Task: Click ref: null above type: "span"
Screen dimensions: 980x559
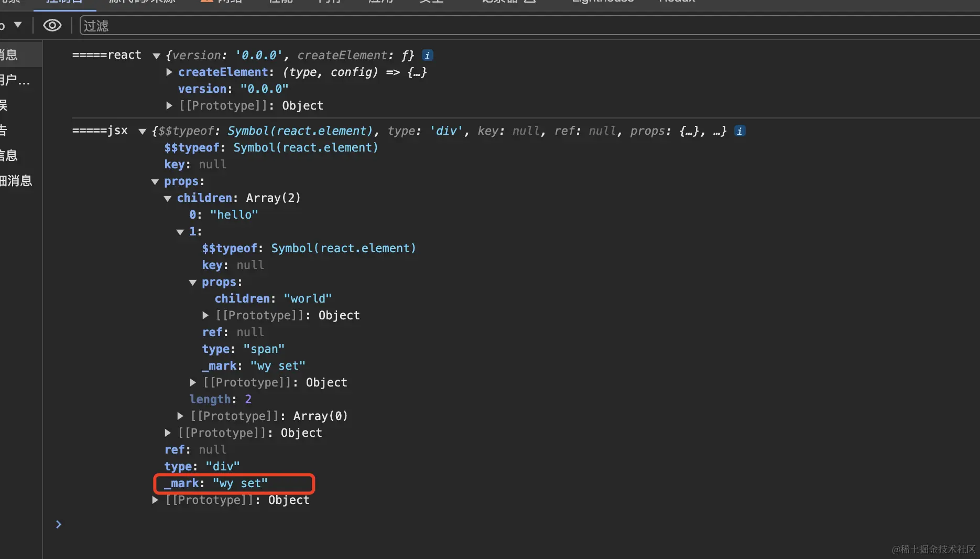Action: coord(233,332)
